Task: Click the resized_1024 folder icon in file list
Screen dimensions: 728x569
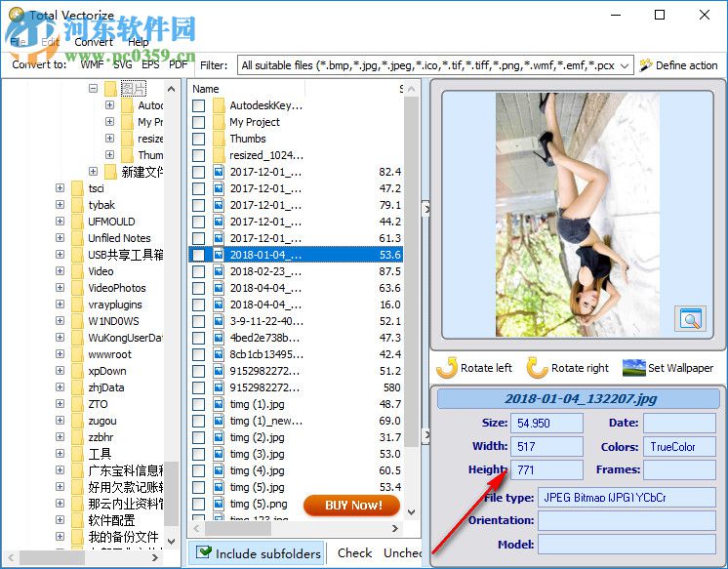Action: point(219,155)
